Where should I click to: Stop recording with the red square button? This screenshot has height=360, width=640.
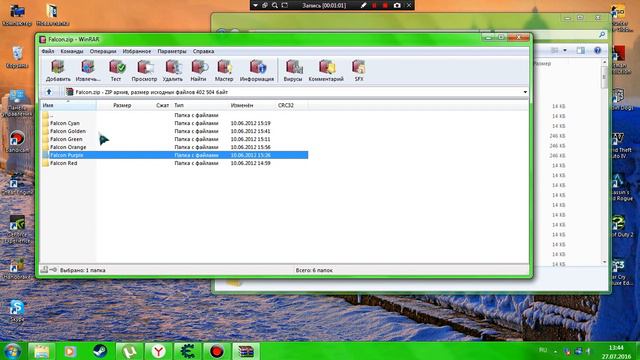tap(385, 5)
